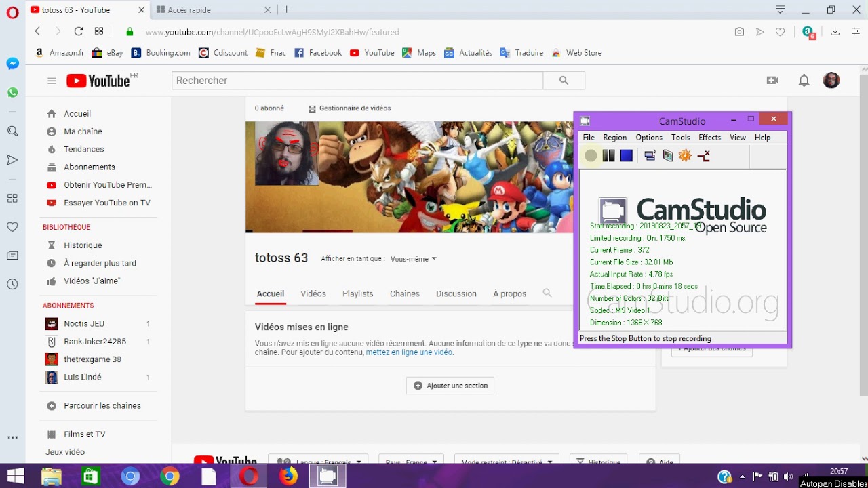Open CamStudio Region menu
The image size is (868, 488).
[x=615, y=137]
